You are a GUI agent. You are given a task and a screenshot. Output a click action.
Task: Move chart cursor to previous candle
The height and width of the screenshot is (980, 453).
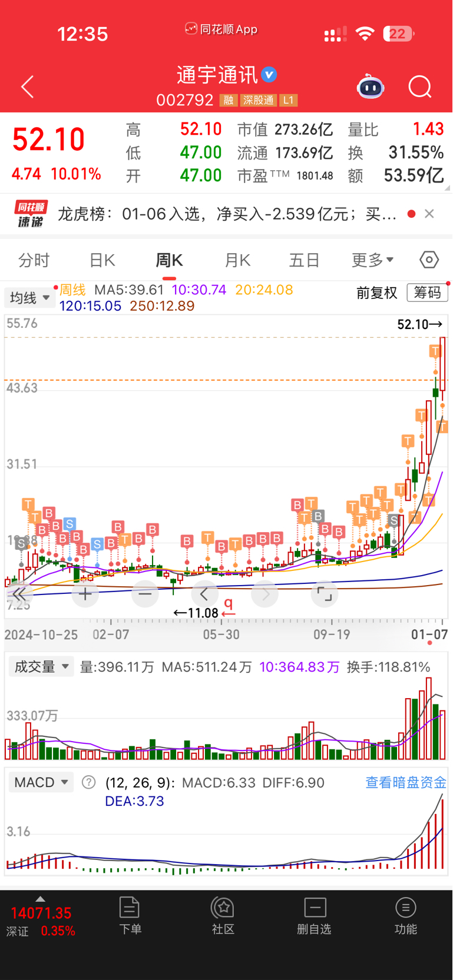pos(204,594)
